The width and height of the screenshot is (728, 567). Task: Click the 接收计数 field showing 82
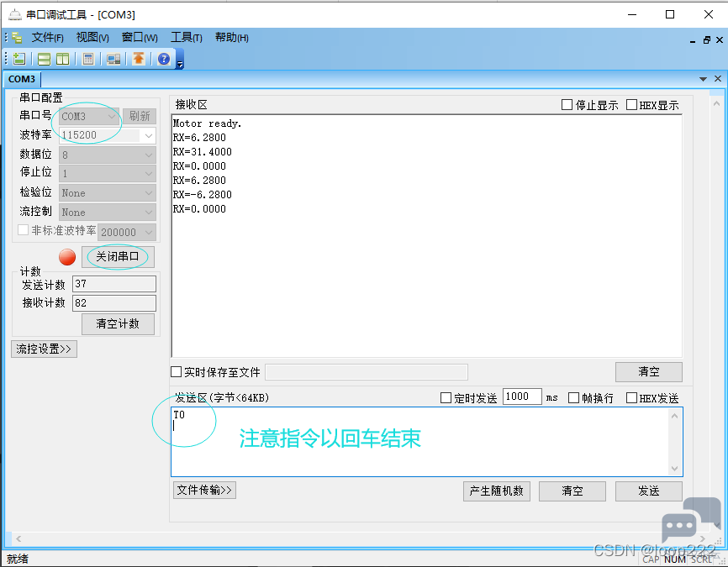coord(114,303)
